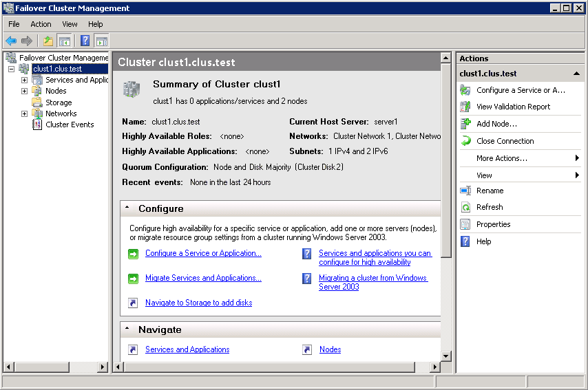This screenshot has height=390, width=588.
Task: Toggle the Show/Hide Action Pane toolbar icon
Action: 101,41
